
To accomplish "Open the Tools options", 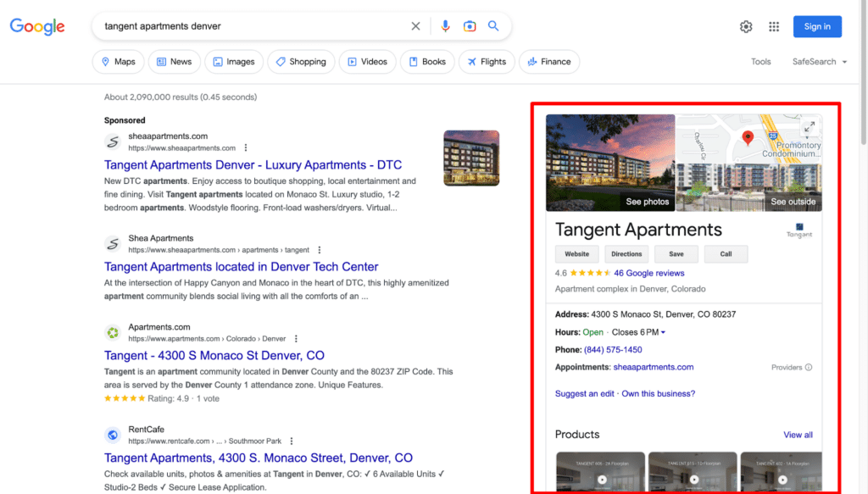I will coord(760,61).
